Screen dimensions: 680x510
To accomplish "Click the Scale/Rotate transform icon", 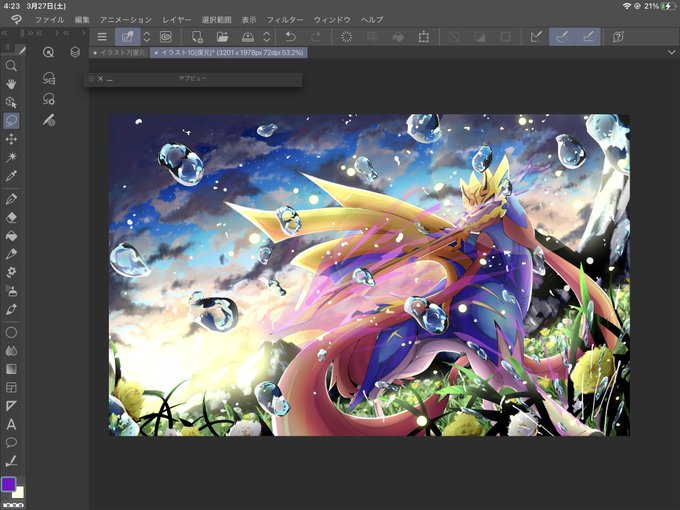I will pos(424,37).
